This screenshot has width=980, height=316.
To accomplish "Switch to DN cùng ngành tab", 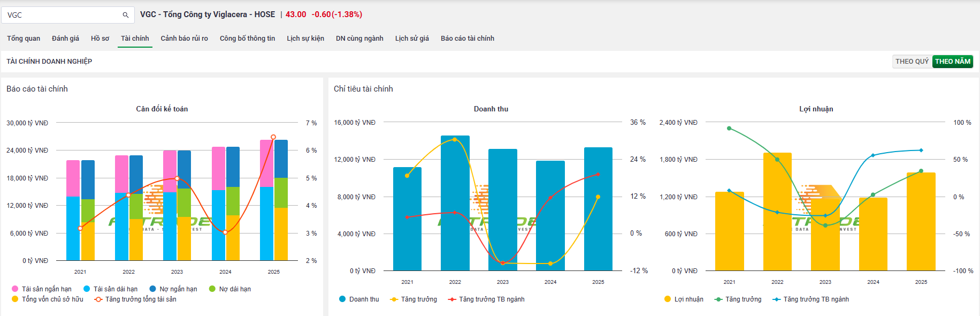I will (359, 39).
